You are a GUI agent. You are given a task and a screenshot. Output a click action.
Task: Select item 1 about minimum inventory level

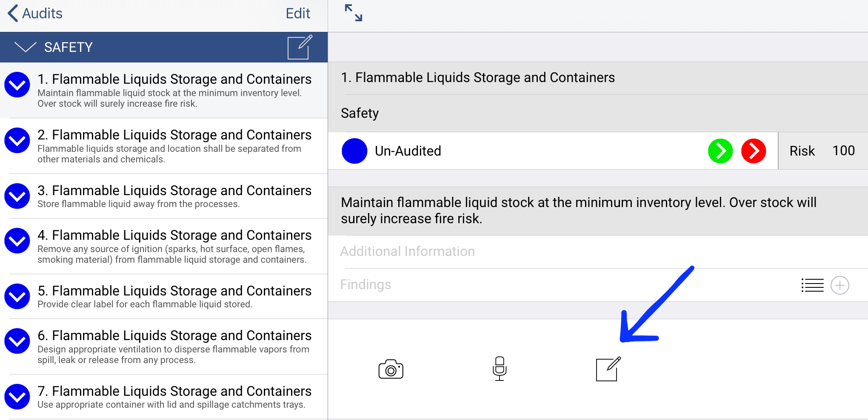174,91
